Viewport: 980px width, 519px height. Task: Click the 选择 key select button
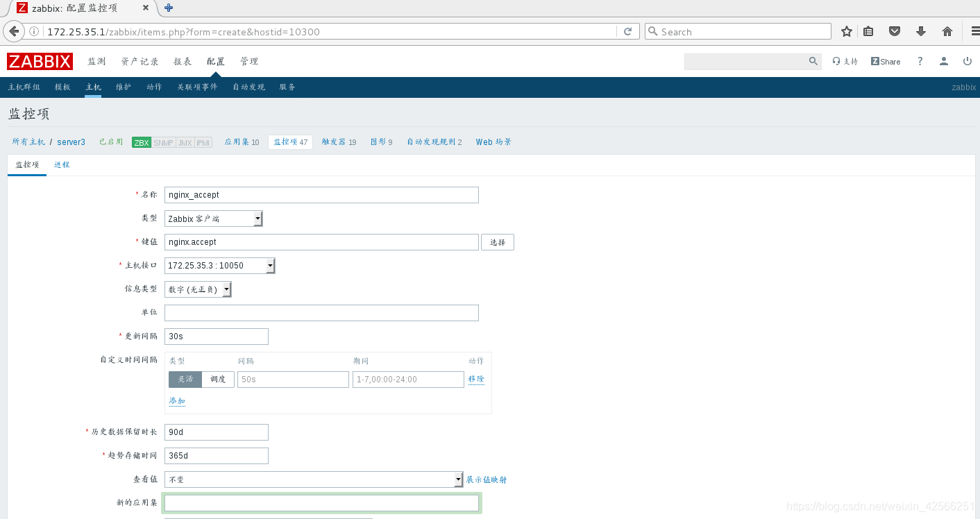click(x=498, y=242)
